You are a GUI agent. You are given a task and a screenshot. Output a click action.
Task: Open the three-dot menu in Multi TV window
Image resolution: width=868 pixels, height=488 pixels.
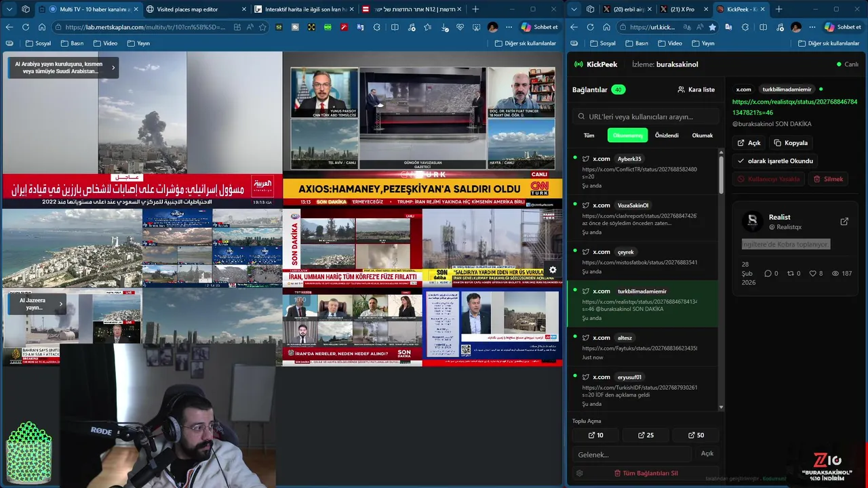click(x=509, y=27)
